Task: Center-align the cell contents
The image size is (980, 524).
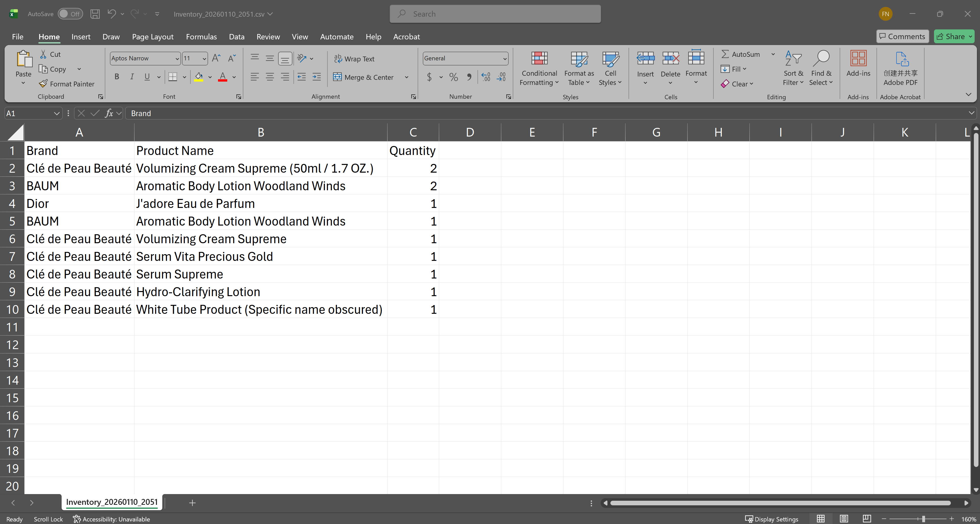Action: 270,77
